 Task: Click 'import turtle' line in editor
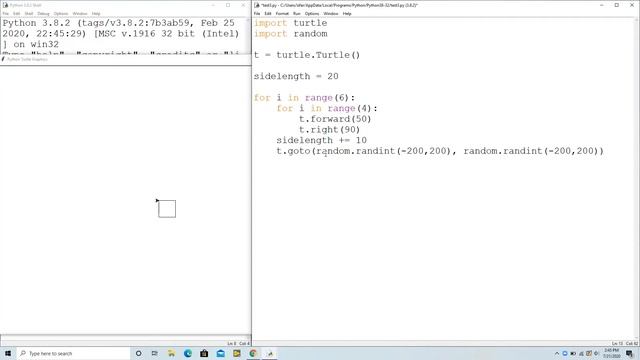[x=290, y=23]
